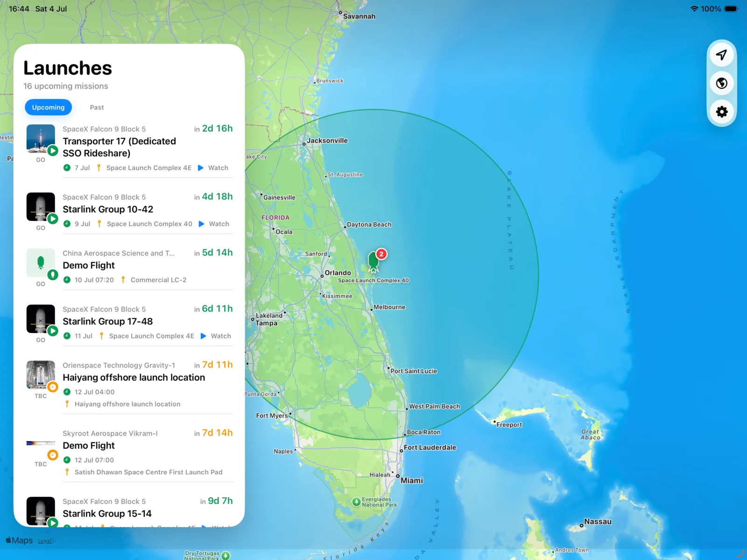Open Starlink Group 17-48 rocket thumbnail
747x560 pixels.
[41, 319]
